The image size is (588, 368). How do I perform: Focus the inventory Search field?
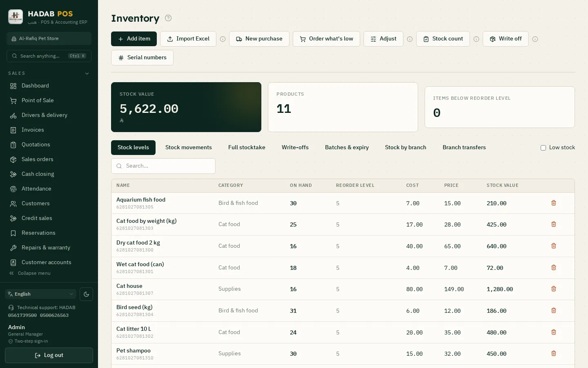163,166
